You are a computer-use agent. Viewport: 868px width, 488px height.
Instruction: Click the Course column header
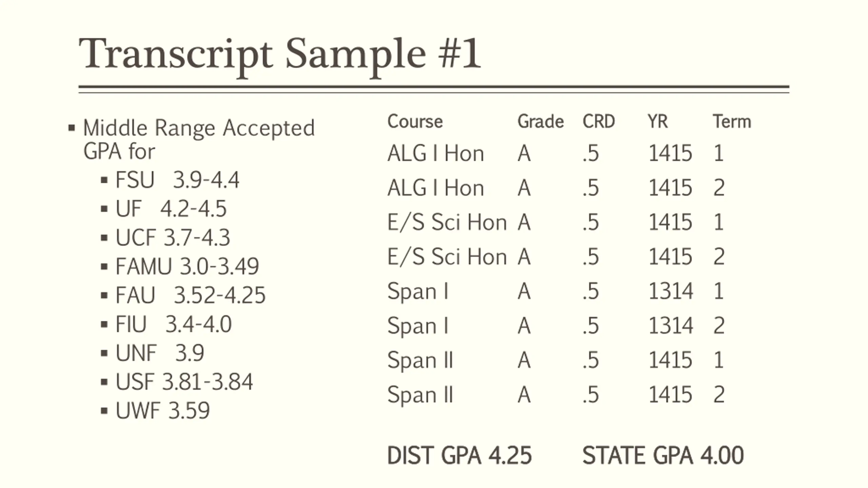tap(415, 121)
